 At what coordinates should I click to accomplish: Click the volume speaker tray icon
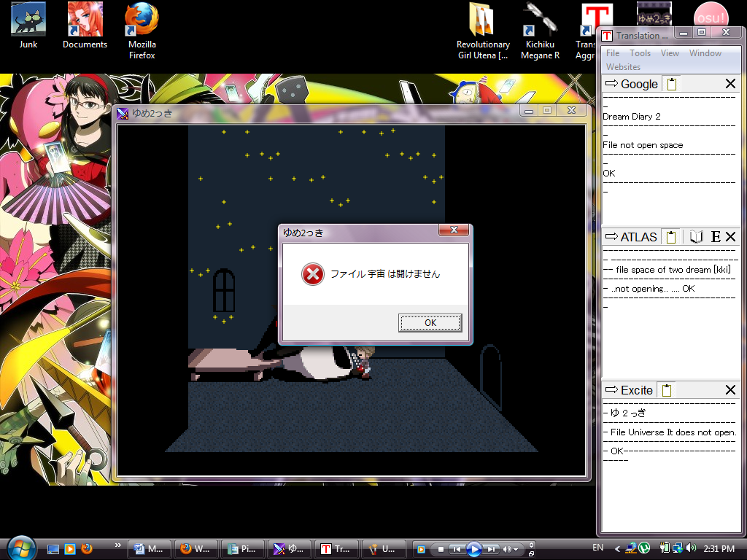tap(692, 548)
